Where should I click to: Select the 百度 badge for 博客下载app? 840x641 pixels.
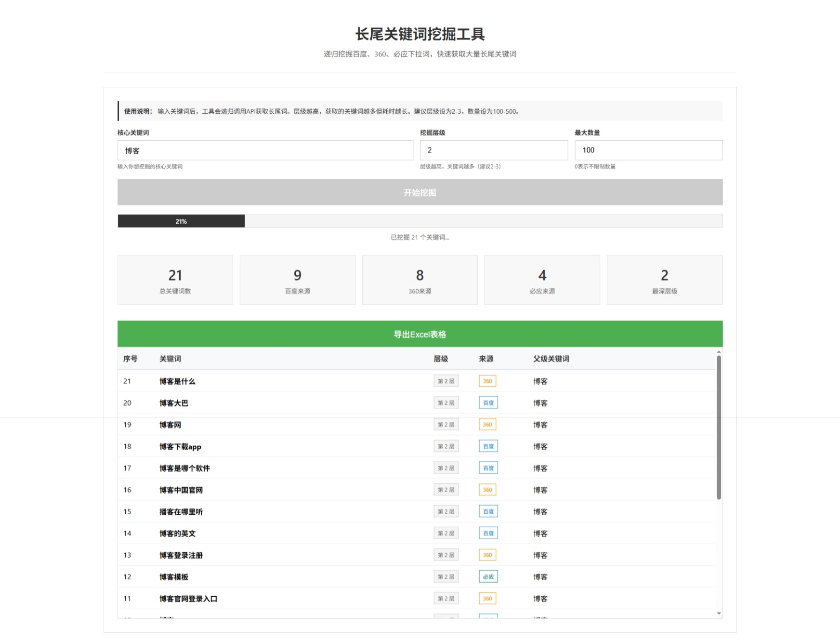point(487,446)
